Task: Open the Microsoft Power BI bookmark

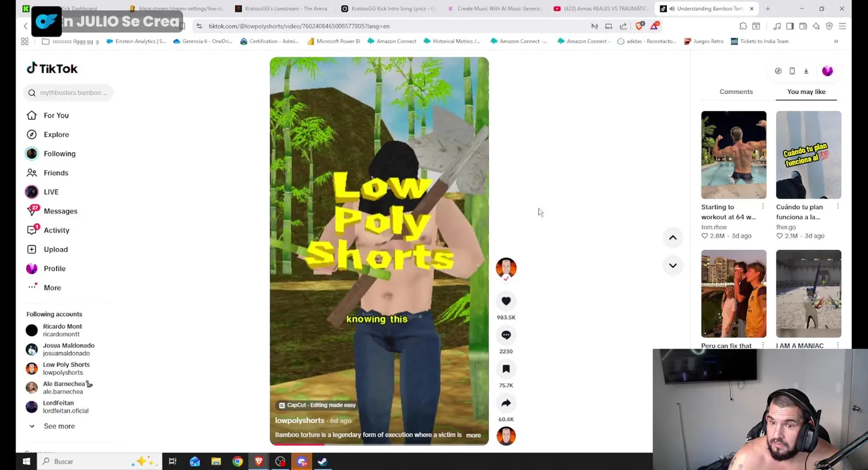Action: [x=333, y=41]
